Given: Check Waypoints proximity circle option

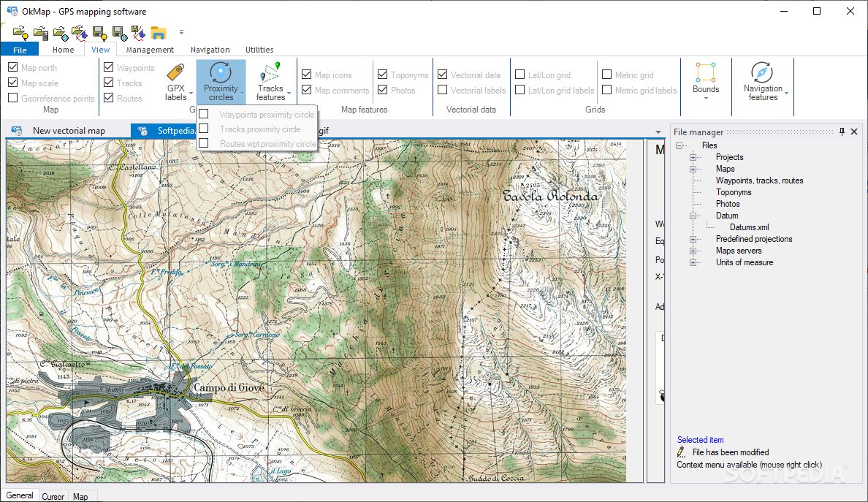Looking at the screenshot, I should pyautogui.click(x=204, y=114).
